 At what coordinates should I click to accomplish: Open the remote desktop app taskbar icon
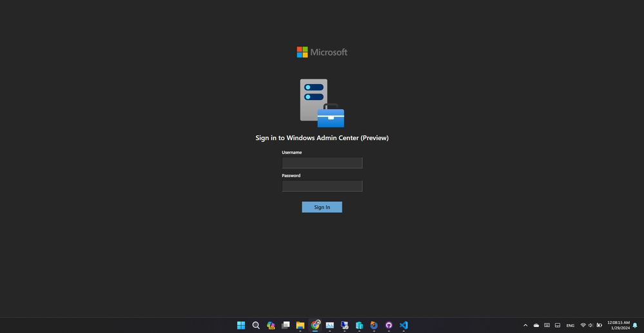pos(345,325)
